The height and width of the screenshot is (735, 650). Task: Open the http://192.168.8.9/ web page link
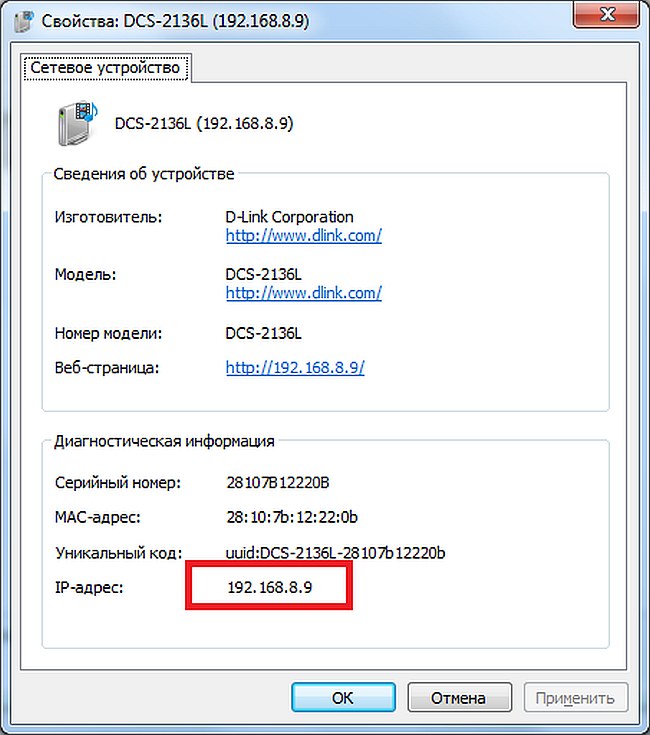295,367
